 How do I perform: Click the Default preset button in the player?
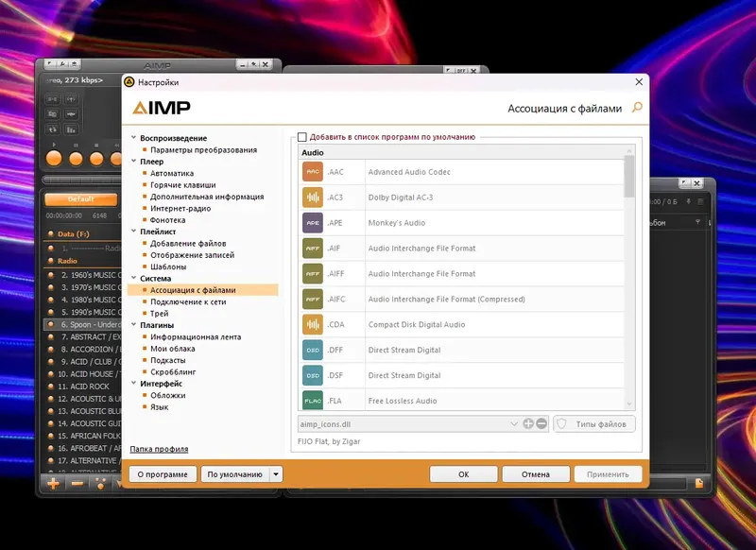coord(79,198)
